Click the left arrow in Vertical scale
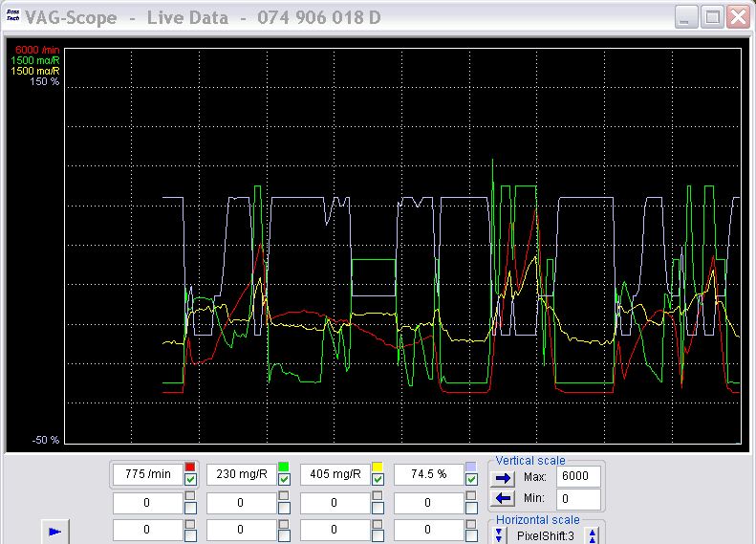This screenshot has width=756, height=544. (503, 498)
